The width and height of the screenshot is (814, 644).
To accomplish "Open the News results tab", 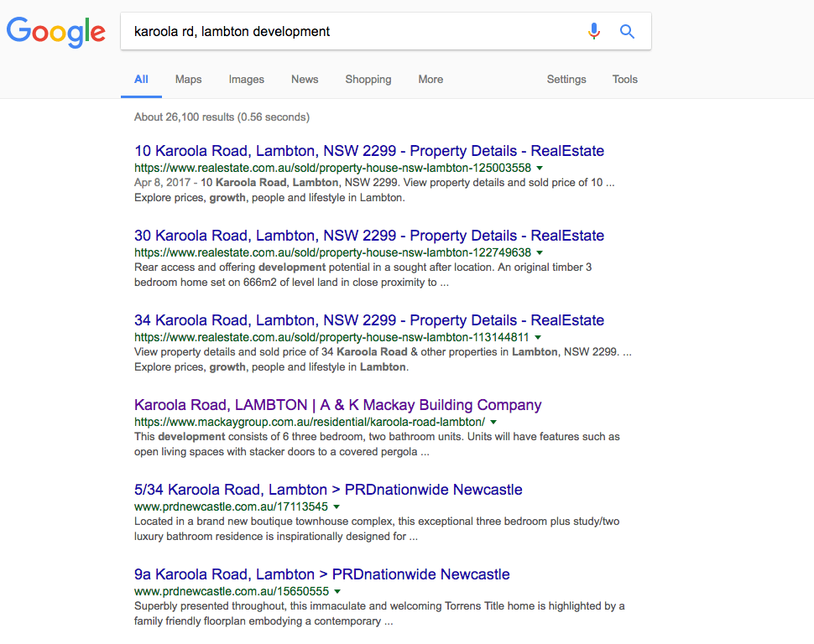I will (x=305, y=80).
